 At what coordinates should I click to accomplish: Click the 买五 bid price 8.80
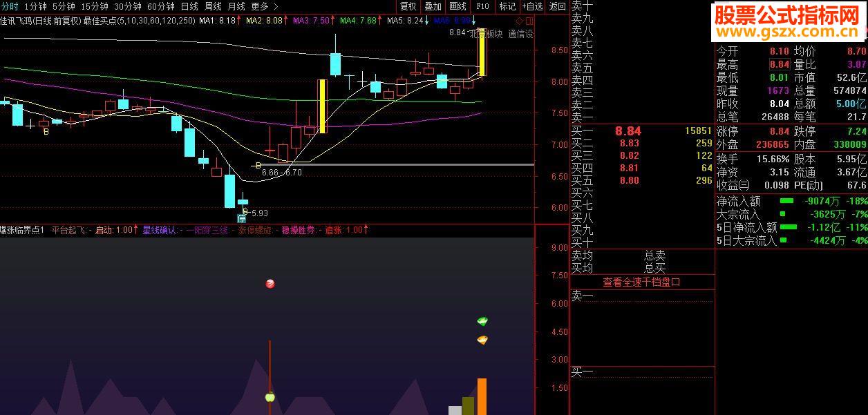pyautogui.click(x=629, y=180)
